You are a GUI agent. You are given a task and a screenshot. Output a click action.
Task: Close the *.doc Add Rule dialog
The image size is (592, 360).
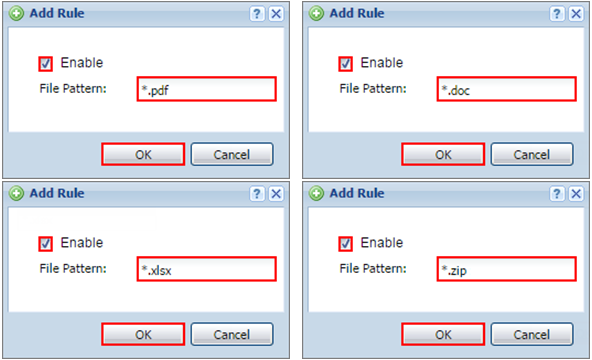point(576,14)
